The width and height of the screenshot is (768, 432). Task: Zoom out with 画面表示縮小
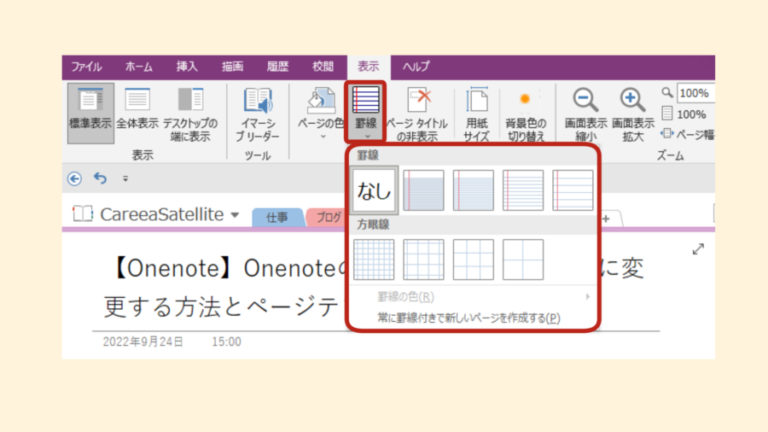(585, 114)
